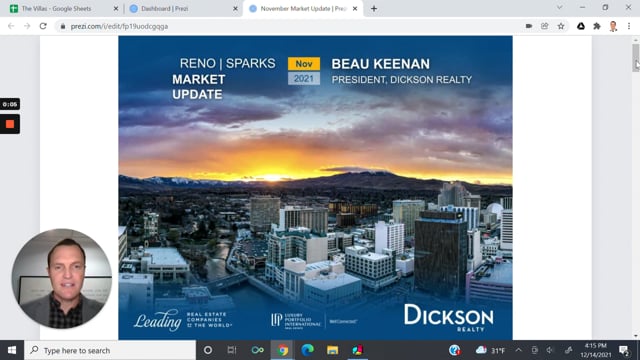Open the colorful taskbar app icon
This screenshot has height=360, width=640.
tap(357, 350)
